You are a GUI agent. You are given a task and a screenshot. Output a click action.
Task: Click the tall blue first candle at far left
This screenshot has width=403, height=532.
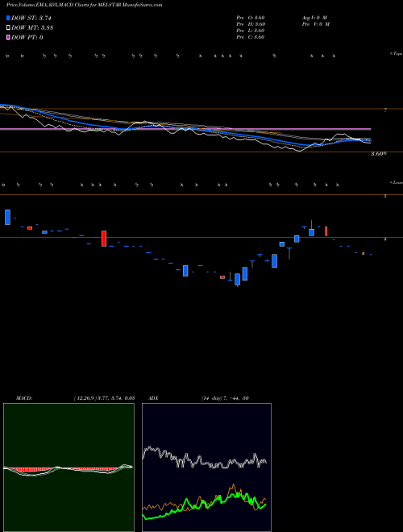(x=7, y=217)
